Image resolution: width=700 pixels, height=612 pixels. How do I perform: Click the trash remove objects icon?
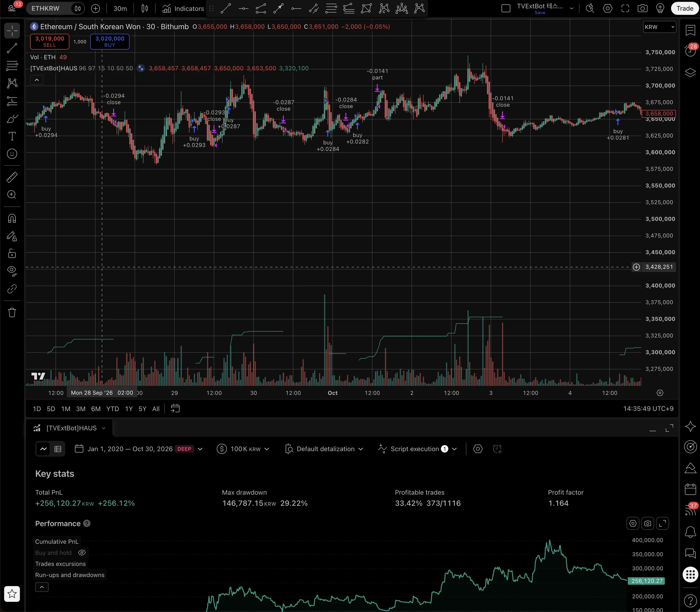[x=12, y=313]
